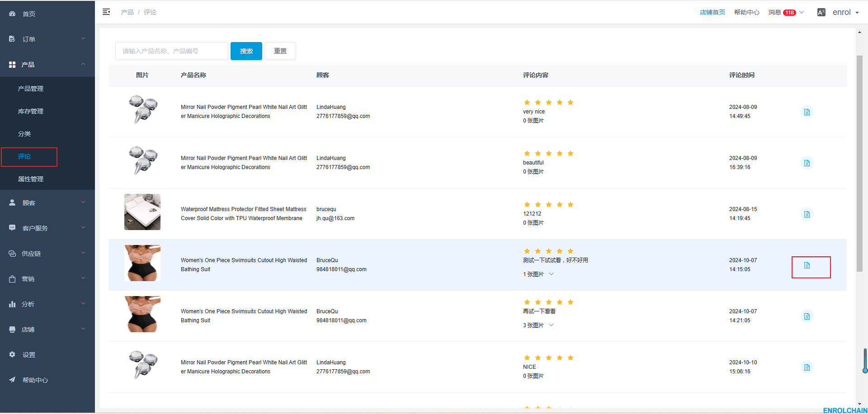Open the detail icon for the 'beautiful' review
This screenshot has width=868, height=414.
[x=807, y=163]
